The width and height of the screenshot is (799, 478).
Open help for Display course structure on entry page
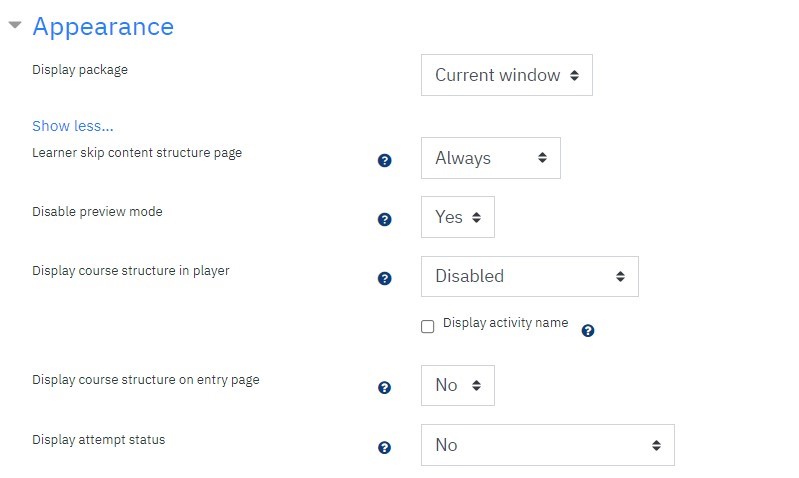[385, 388]
